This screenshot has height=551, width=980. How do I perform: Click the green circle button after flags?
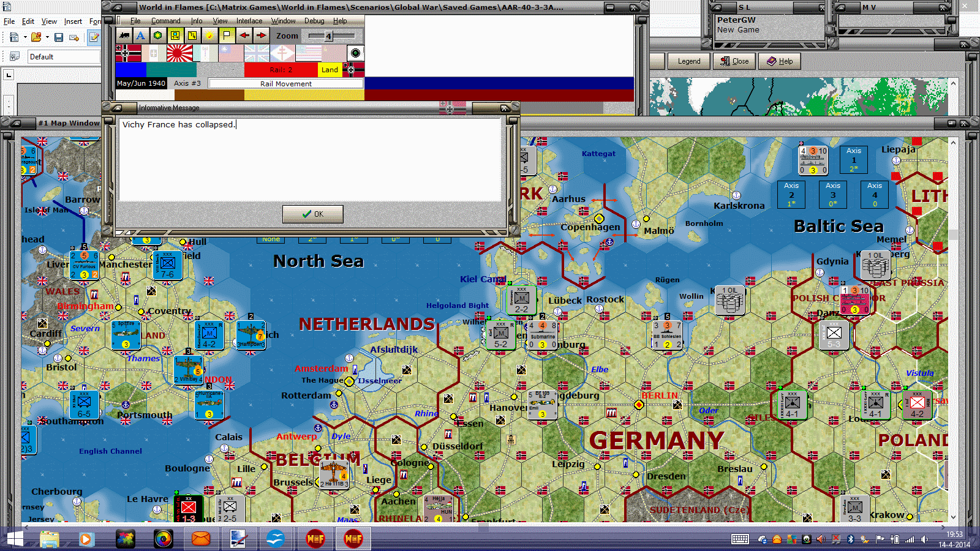pos(355,53)
